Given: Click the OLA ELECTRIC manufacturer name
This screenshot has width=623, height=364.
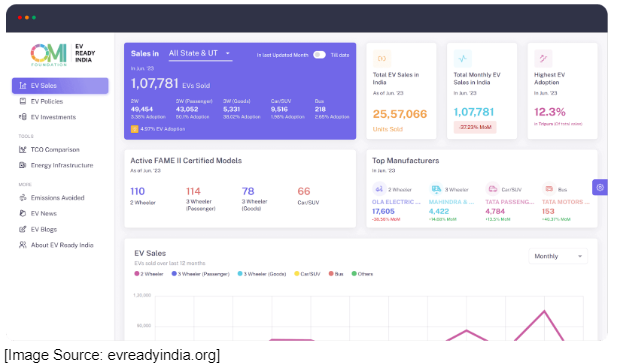Looking at the screenshot, I should pos(396,202).
